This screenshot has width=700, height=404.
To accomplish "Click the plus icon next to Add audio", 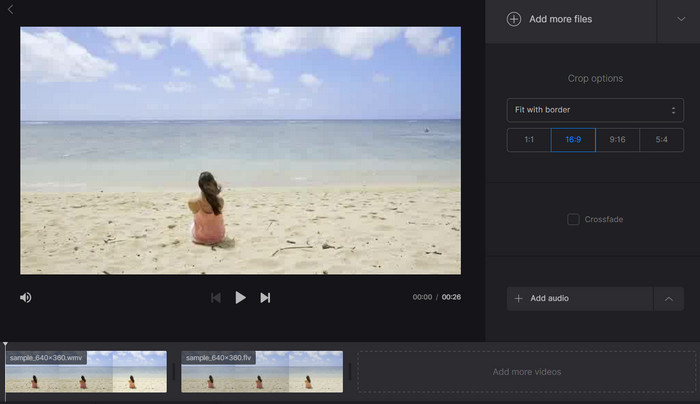I will coord(518,298).
